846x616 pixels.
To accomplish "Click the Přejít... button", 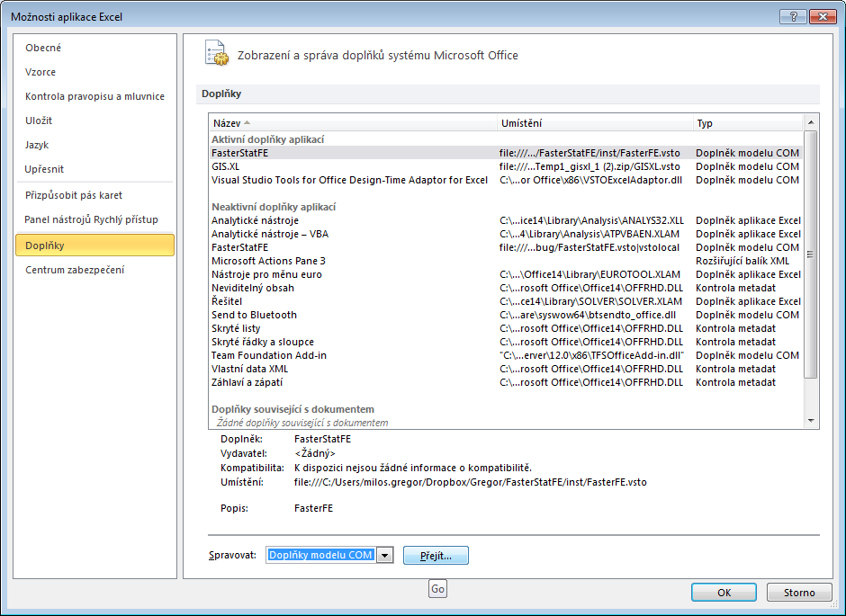I will [436, 556].
